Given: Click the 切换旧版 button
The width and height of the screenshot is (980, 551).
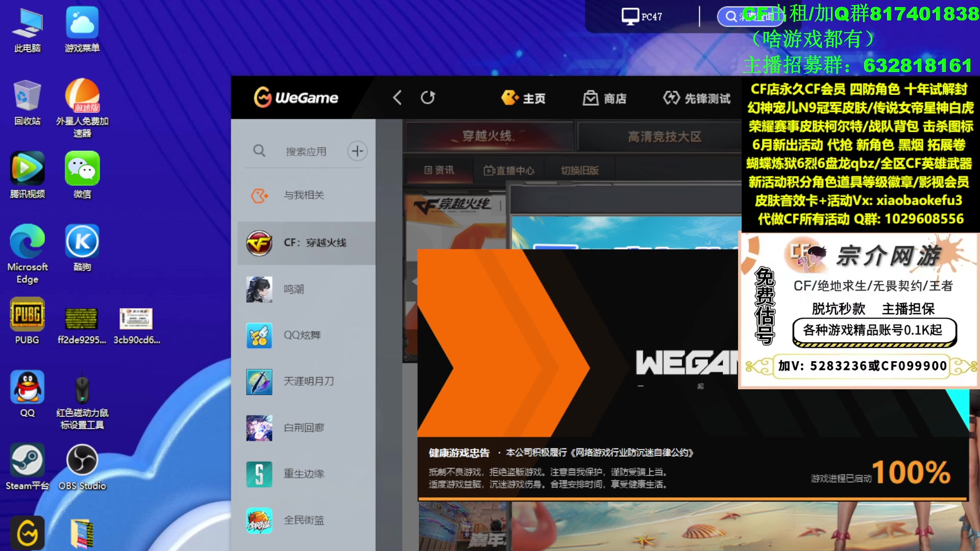Looking at the screenshot, I should pyautogui.click(x=580, y=170).
